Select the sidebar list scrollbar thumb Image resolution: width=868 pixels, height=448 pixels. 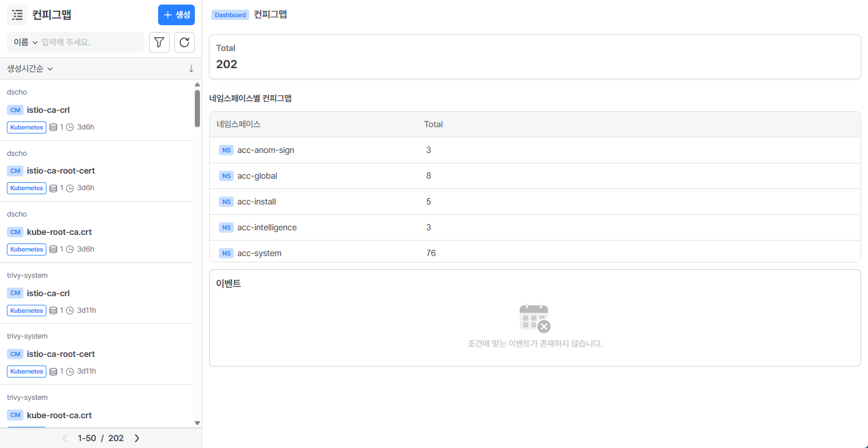pos(198,108)
